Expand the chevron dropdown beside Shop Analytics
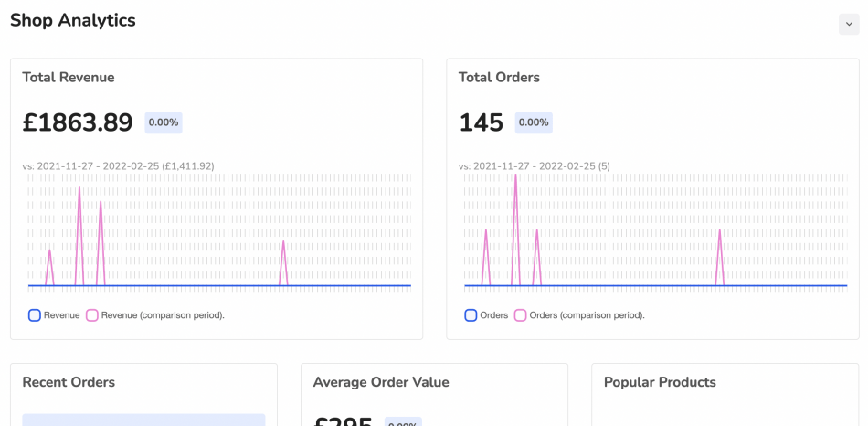The width and height of the screenshot is (868, 426). coord(848,25)
